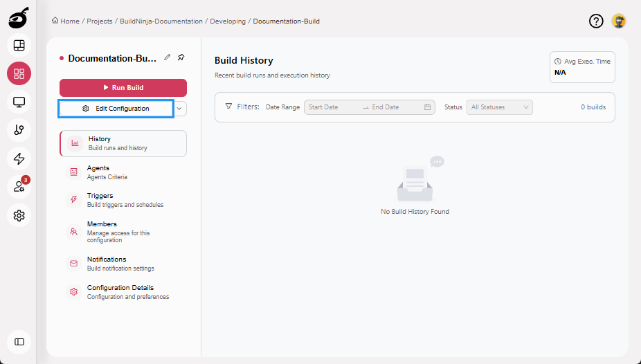
Task: Click the Members people icon
Action: 73,232
